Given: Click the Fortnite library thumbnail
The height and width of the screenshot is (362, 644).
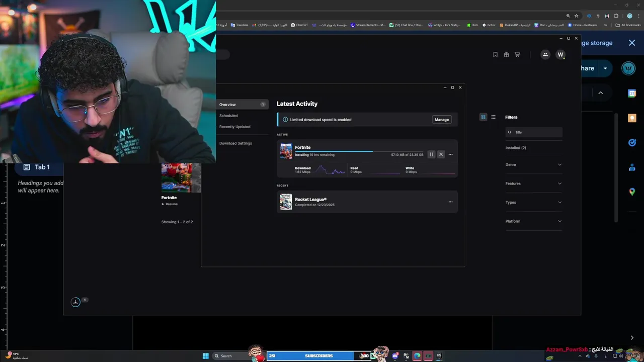Looking at the screenshot, I should [x=181, y=177].
